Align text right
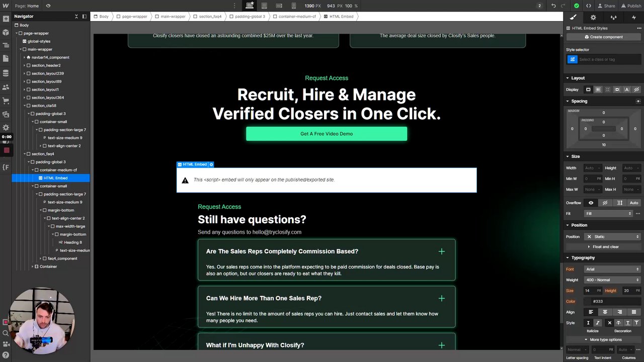 click(x=619, y=312)
